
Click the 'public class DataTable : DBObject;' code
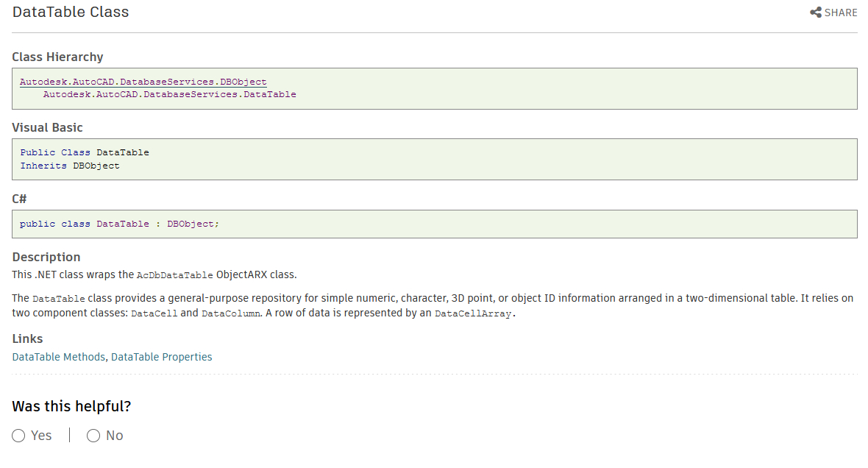[120, 224]
